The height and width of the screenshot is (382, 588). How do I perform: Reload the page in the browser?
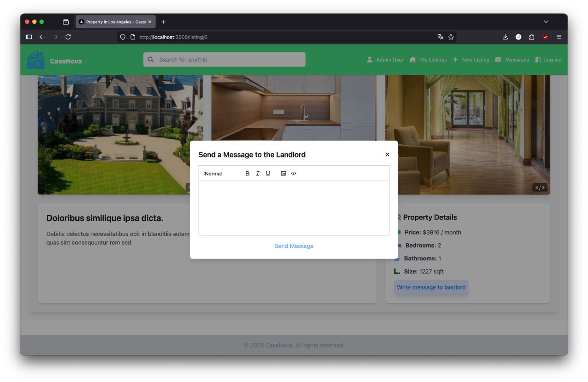tap(68, 37)
